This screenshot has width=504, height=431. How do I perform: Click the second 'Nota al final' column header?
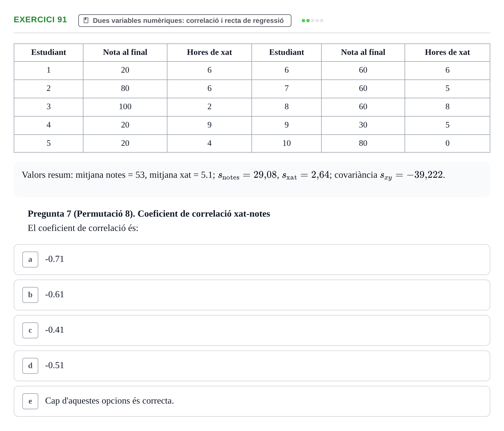(363, 52)
